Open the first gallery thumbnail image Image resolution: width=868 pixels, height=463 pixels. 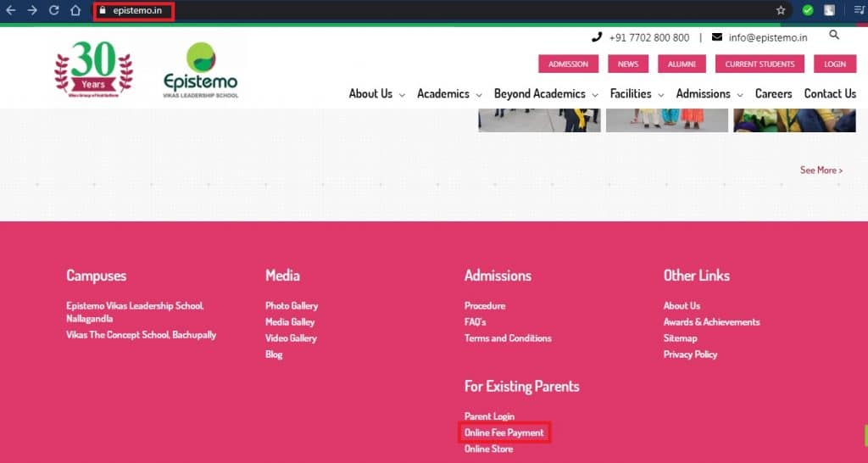(x=539, y=120)
